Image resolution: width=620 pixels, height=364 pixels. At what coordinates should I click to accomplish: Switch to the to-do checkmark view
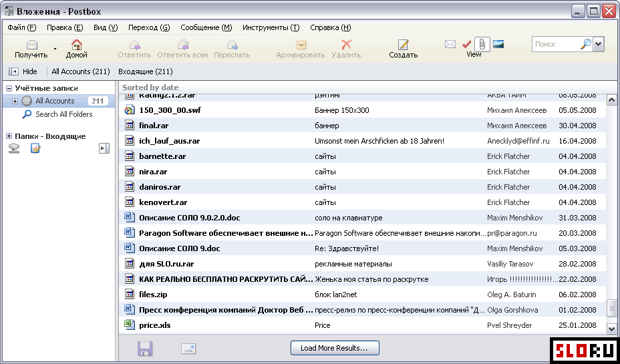pyautogui.click(x=466, y=44)
